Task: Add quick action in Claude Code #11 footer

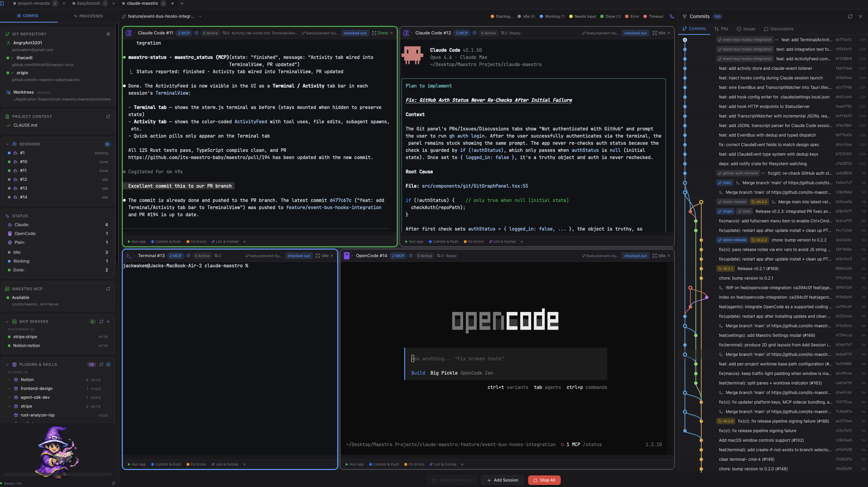Action: pyautogui.click(x=244, y=242)
